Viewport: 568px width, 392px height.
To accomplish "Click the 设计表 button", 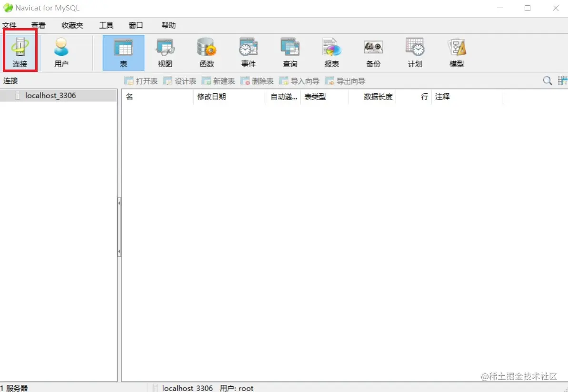I will click(179, 81).
